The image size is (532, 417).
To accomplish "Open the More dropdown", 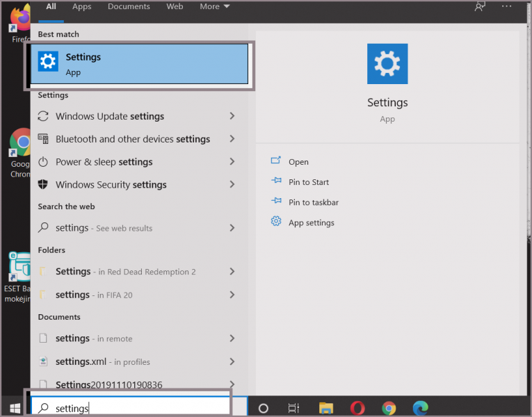I will [214, 6].
